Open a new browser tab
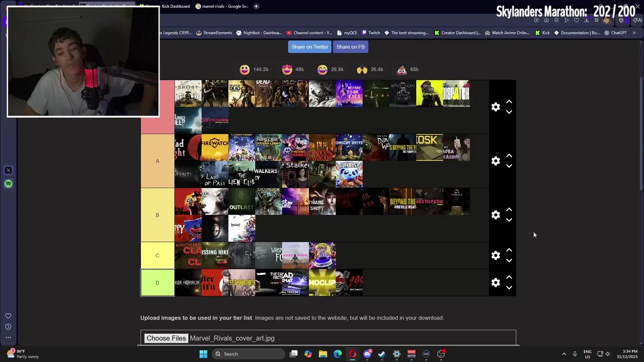Image resolution: width=644 pixels, height=362 pixels. (256, 6)
